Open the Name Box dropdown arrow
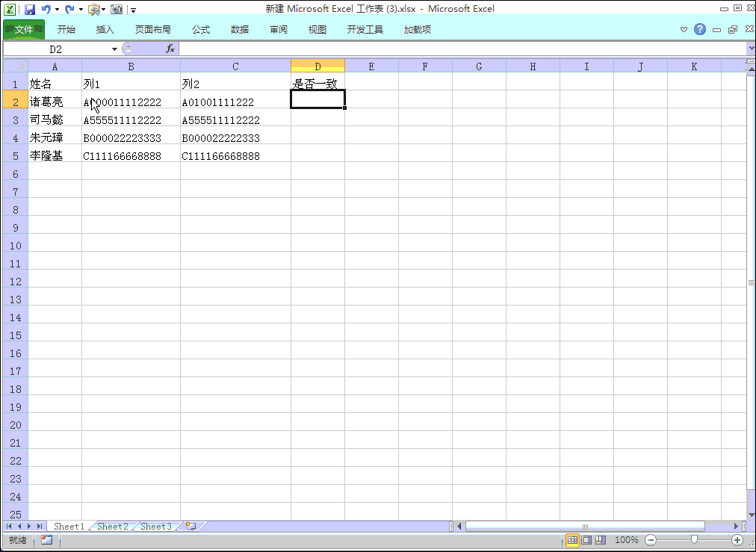Viewport: 756px width, 552px height. tap(114, 49)
